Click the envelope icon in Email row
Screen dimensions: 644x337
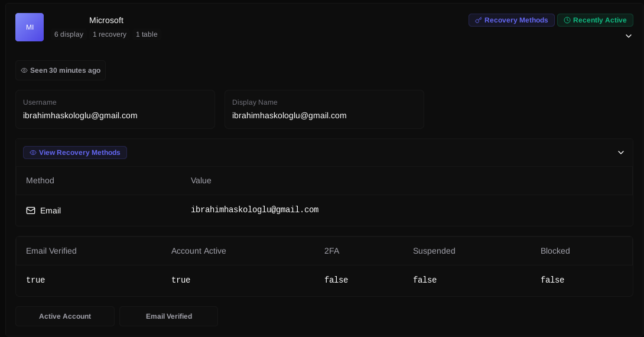point(31,210)
